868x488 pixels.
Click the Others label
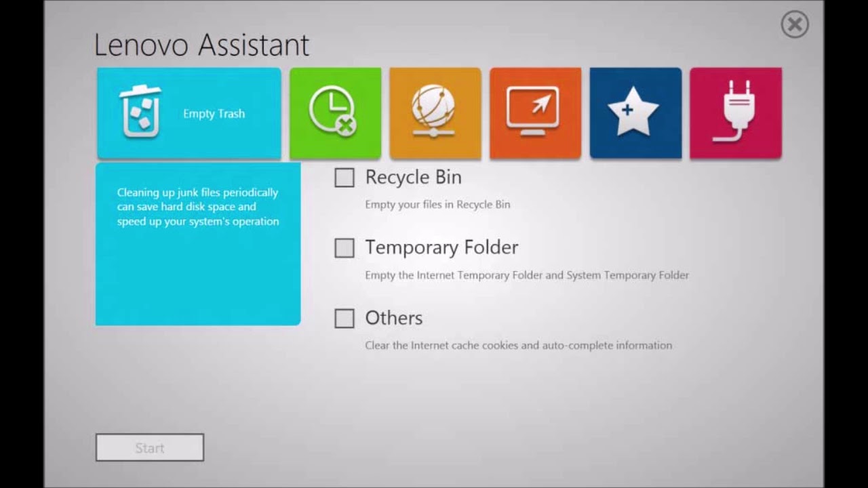[394, 318]
